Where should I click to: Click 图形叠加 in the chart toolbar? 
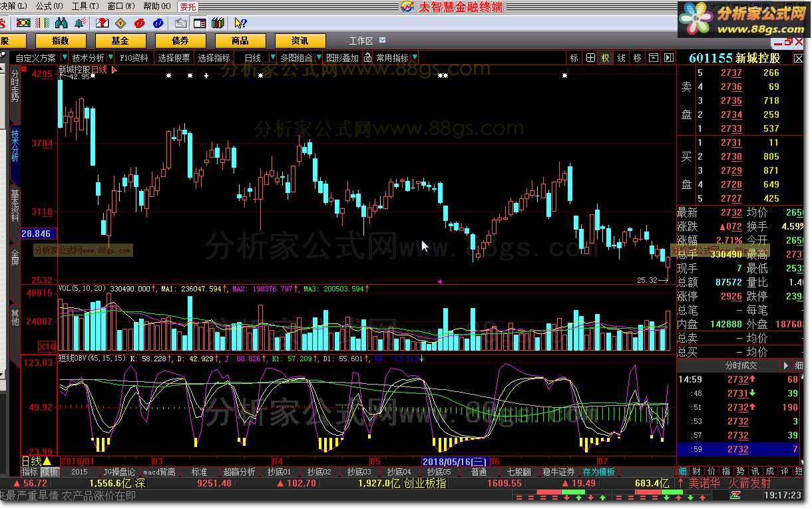343,59
